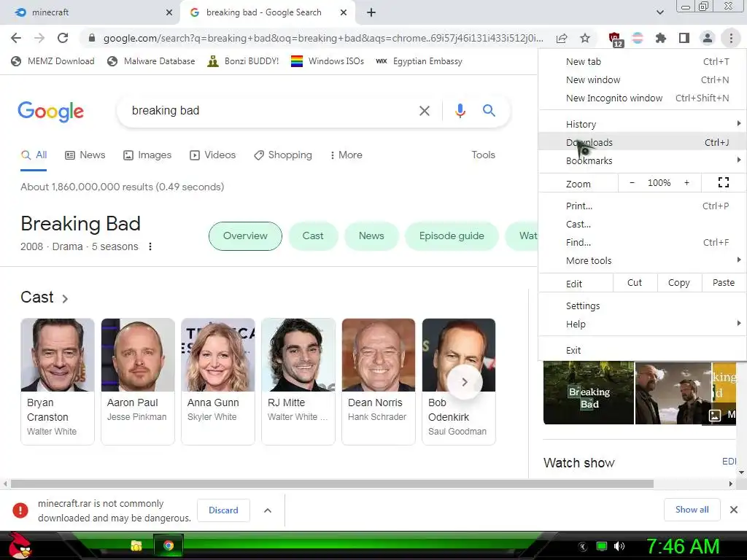747x560 pixels.
Task: Click the share page icon in address bar
Action: [562, 38]
